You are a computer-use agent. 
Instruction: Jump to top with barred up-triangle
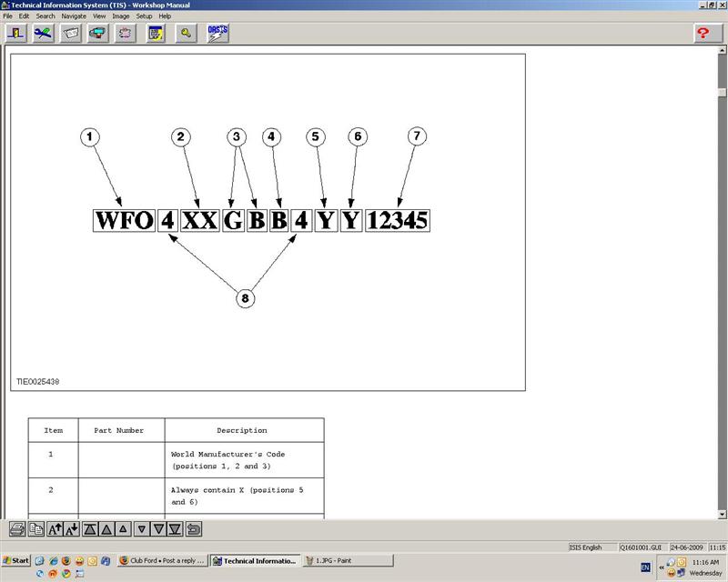click(90, 528)
